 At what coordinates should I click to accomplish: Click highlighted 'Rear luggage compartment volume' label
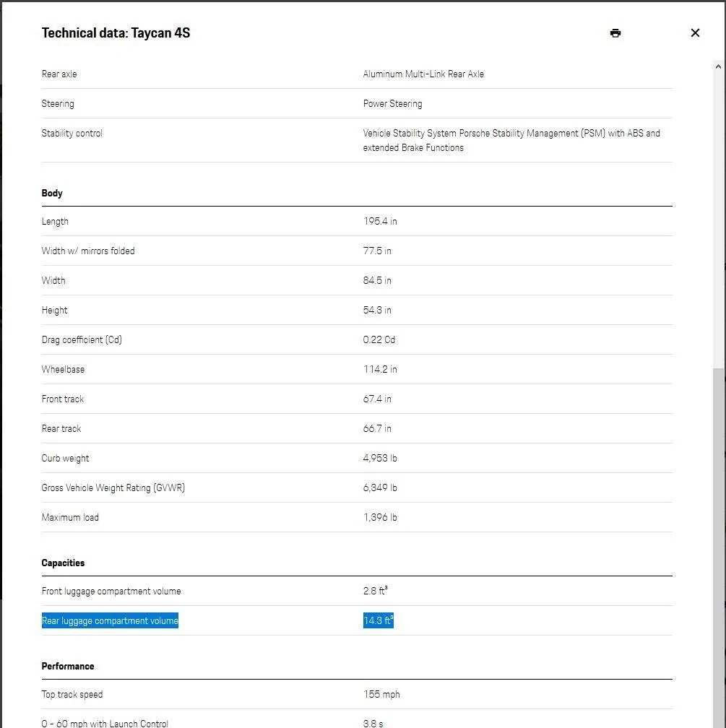point(110,621)
